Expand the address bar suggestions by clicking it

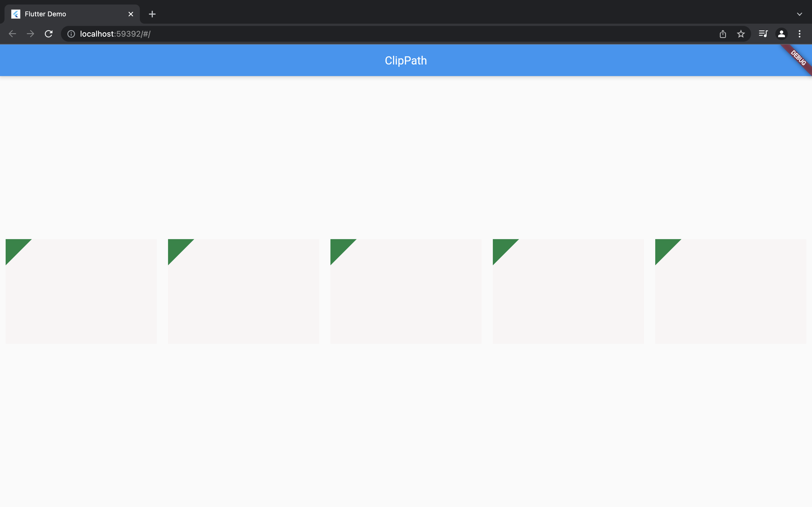(235, 34)
